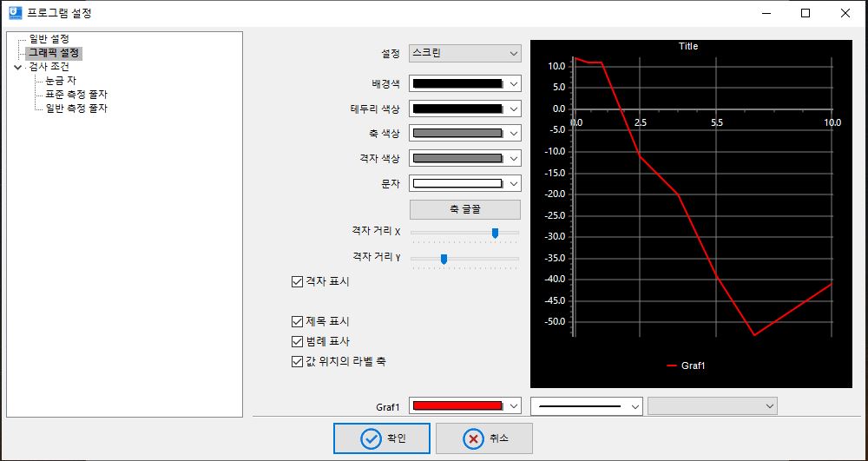Click the black 테두리 색상 swatch
Image resolution: width=868 pixels, height=461 pixels.
point(457,109)
